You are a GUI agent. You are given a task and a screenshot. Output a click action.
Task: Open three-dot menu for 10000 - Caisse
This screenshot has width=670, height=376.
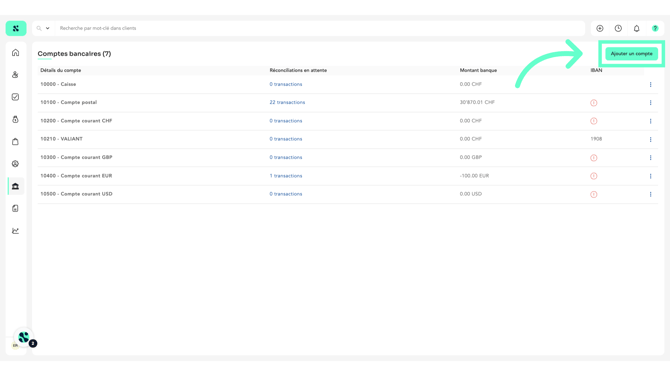(650, 85)
